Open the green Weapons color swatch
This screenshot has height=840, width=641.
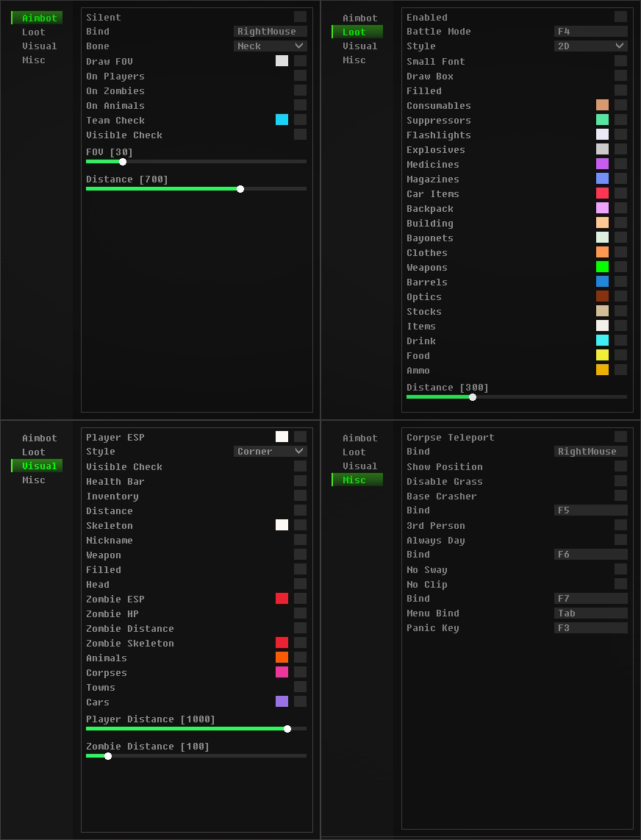click(x=602, y=267)
